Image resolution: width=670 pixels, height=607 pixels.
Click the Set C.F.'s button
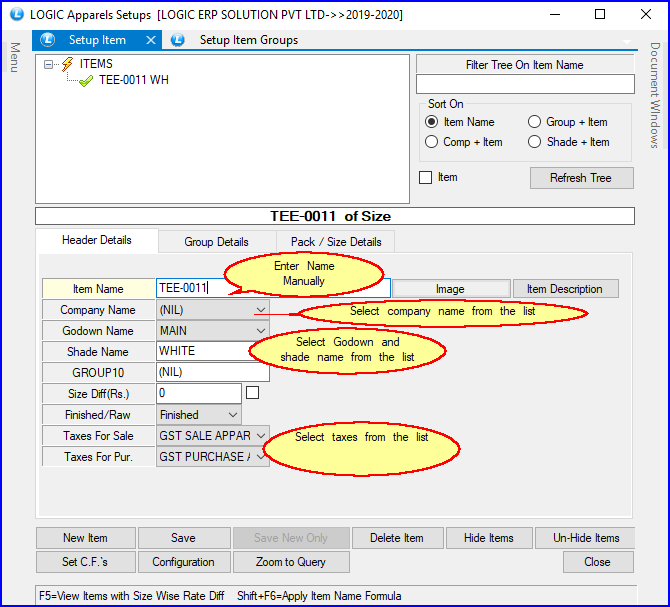coord(85,562)
